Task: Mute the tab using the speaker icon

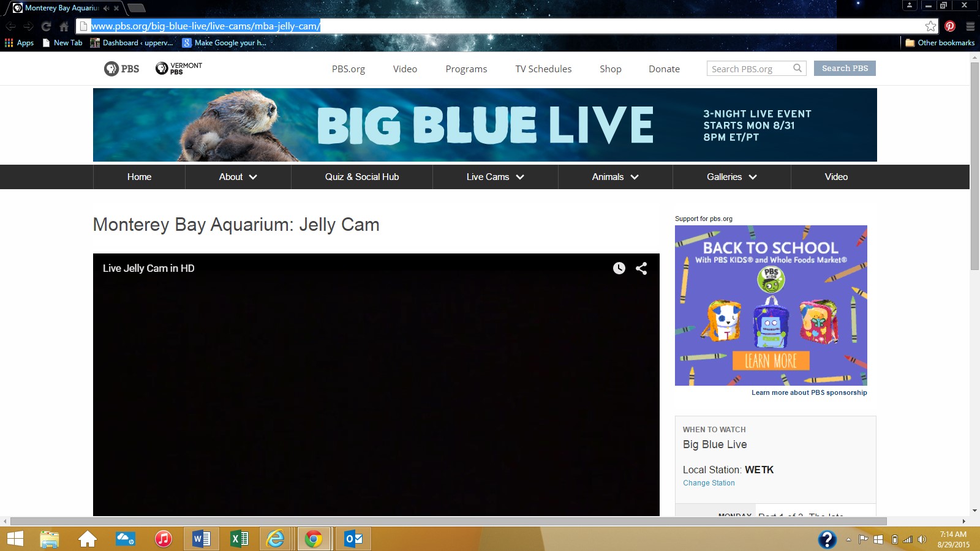Action: [x=107, y=8]
